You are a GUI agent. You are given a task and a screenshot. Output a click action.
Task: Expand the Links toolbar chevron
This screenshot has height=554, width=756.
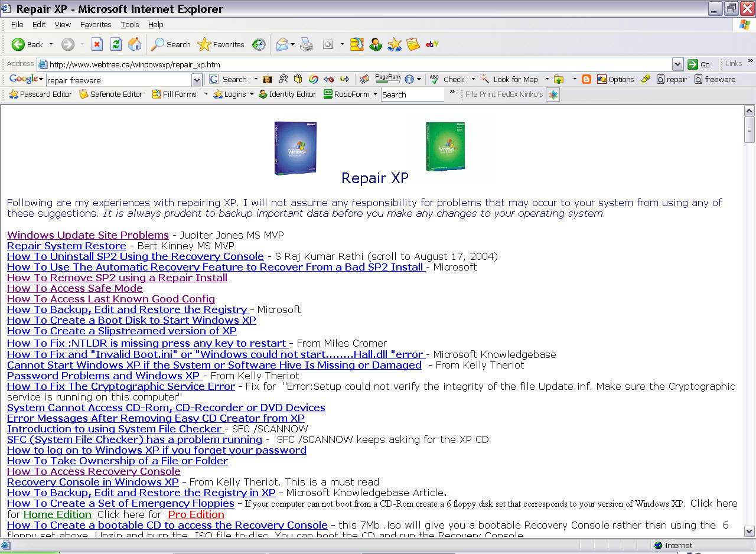(x=751, y=61)
